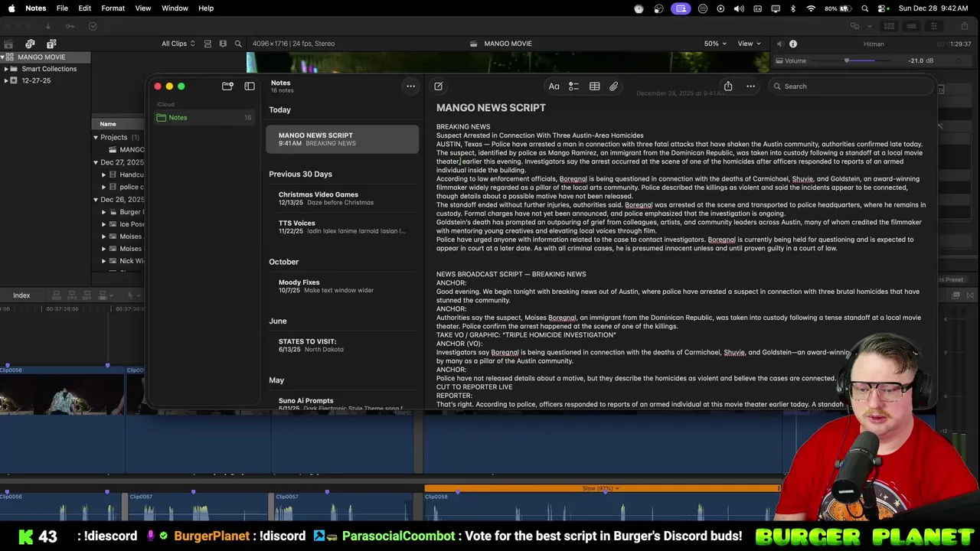Open the STATES TO VISIT note

pos(342,345)
